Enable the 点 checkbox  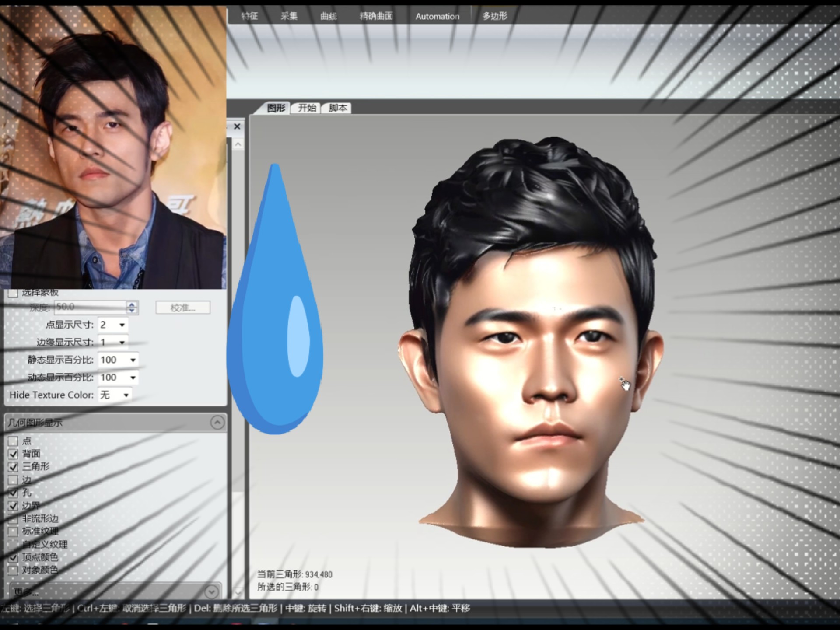pos(13,441)
